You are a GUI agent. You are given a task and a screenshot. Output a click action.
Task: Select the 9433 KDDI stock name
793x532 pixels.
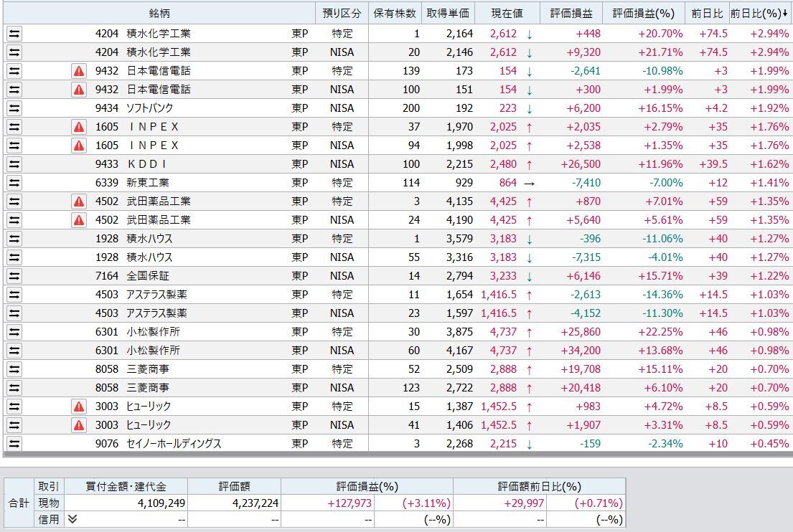(146, 164)
